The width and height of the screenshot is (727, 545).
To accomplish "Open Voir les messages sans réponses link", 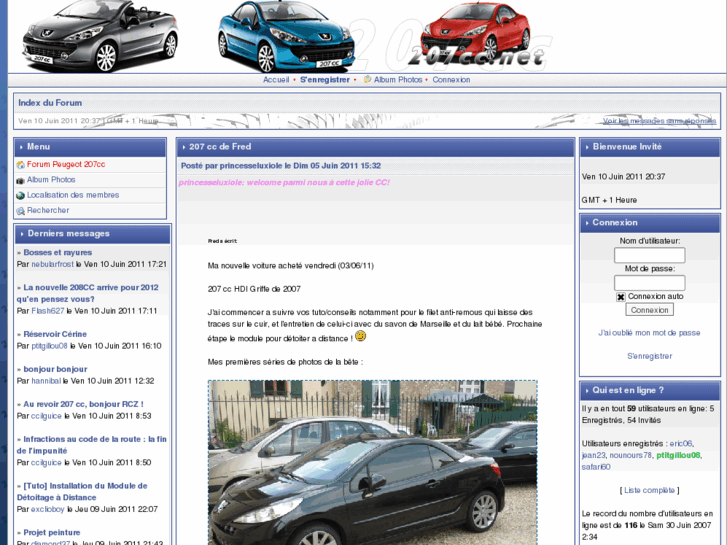I will click(x=659, y=121).
